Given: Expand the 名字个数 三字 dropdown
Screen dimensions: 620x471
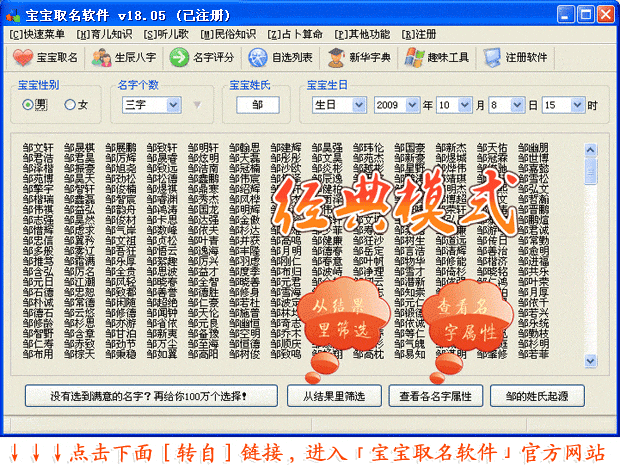Looking at the screenshot, I should pyautogui.click(x=173, y=105).
